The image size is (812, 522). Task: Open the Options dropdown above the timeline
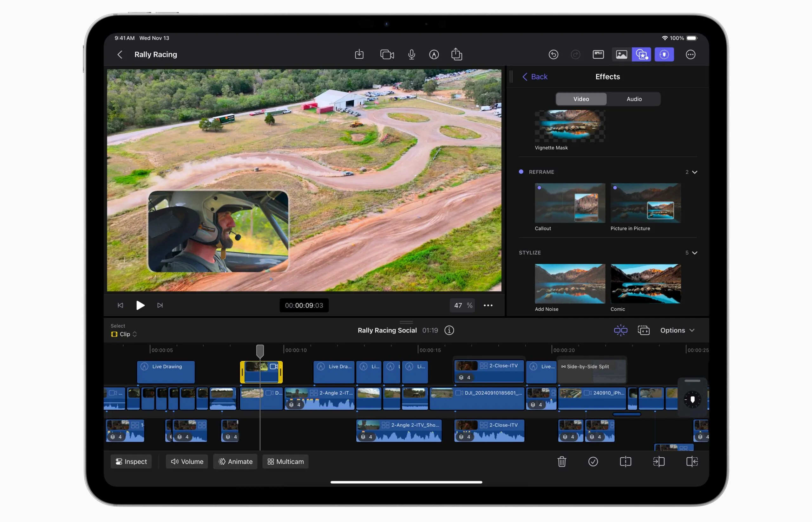pyautogui.click(x=677, y=330)
